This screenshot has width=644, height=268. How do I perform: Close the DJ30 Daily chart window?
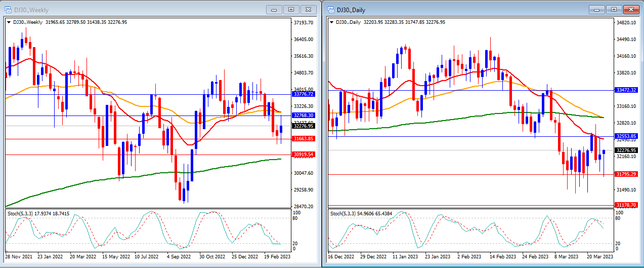pos(631,10)
